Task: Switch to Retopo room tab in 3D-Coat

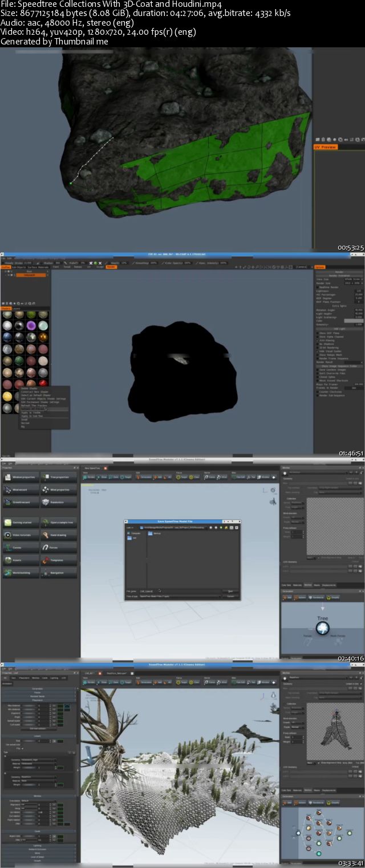Action: (x=78, y=267)
